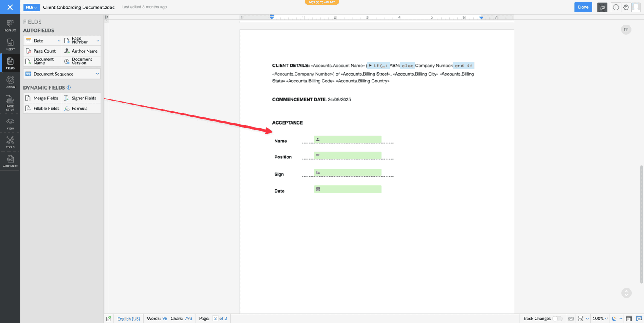The image size is (644, 323).
Task: Open the Page Setup sidebar panel
Action: coord(10,103)
